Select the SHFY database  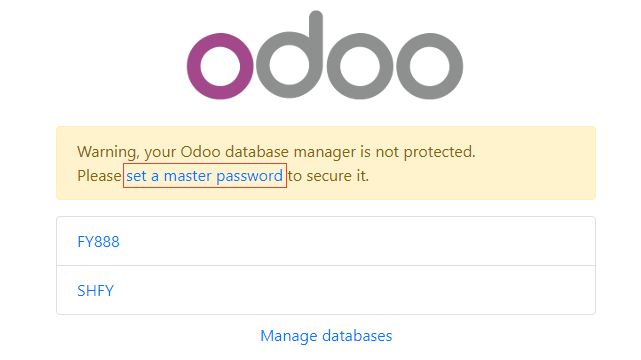pos(95,291)
